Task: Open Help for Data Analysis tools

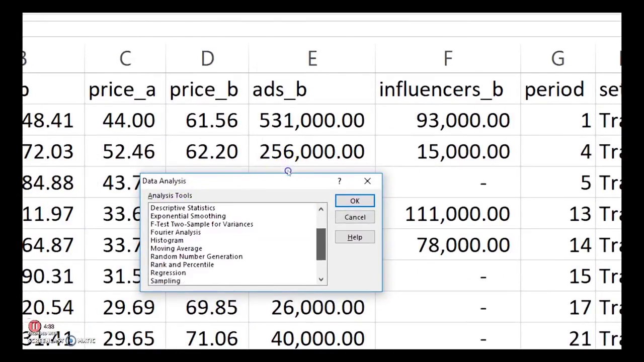Action: pos(355,237)
